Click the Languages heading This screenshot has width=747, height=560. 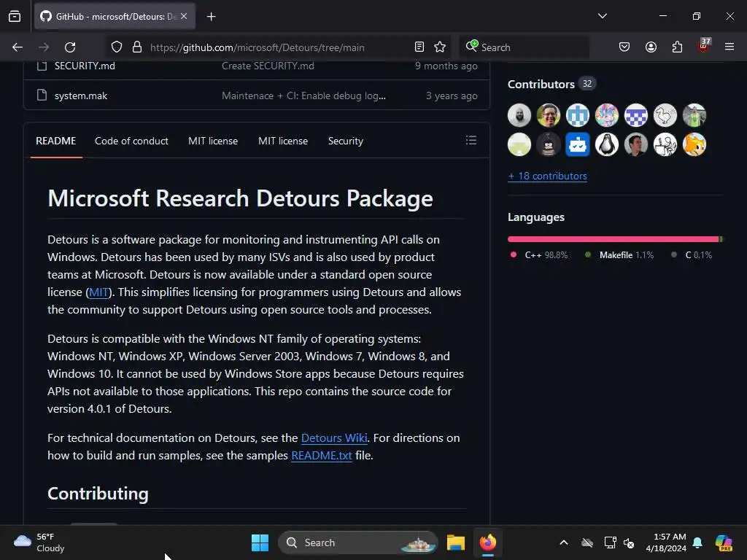point(536,217)
